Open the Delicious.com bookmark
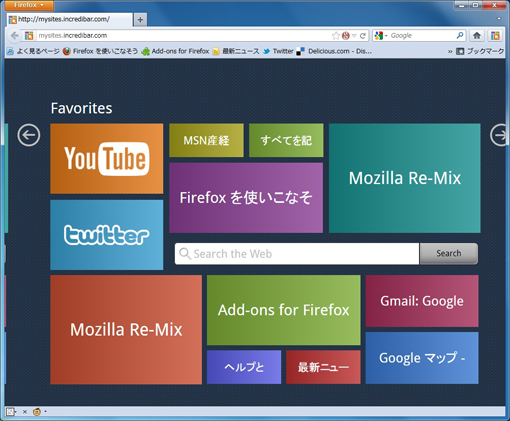This screenshot has height=421, width=510. pos(334,51)
